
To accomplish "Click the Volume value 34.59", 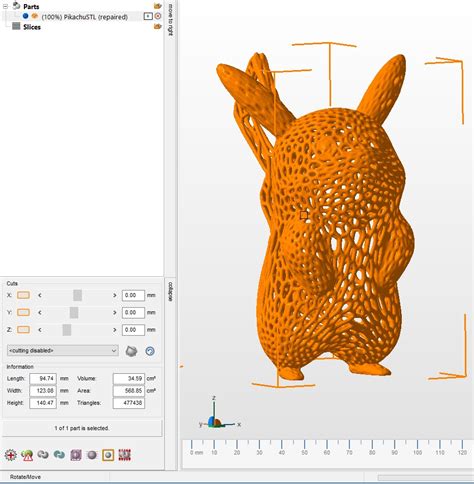I will 129,379.
